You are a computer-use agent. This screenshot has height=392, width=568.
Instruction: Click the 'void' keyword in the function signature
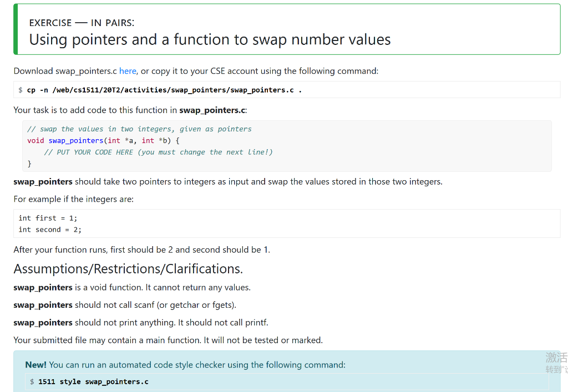click(x=35, y=140)
